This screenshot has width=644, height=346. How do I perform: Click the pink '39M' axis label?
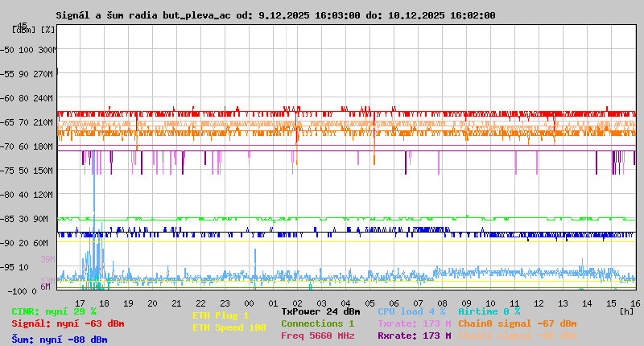(x=47, y=259)
